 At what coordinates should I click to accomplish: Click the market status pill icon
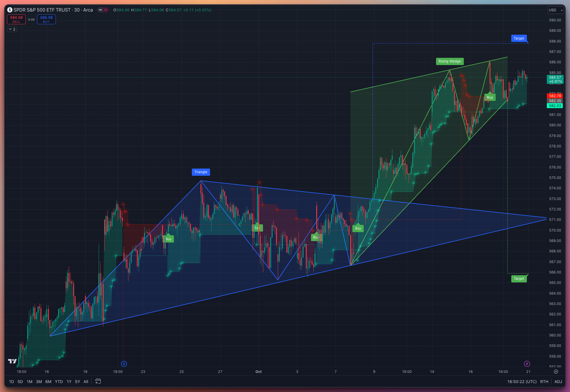pos(103,10)
